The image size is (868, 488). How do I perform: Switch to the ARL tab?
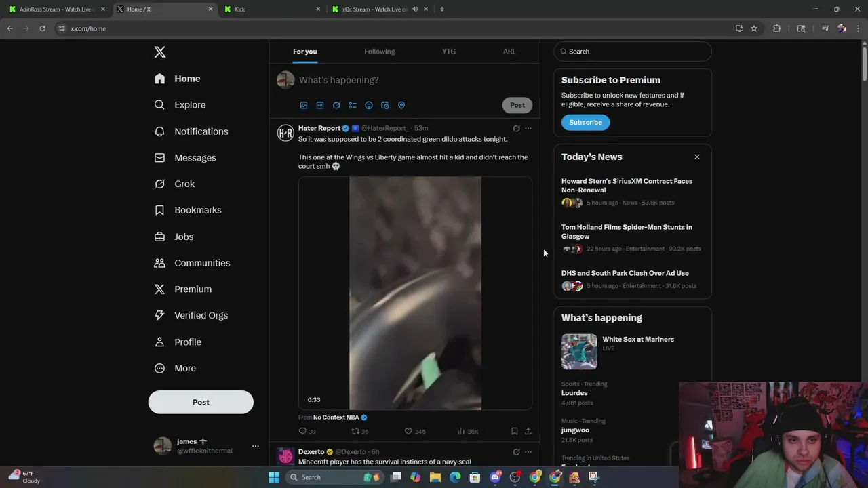(x=509, y=52)
